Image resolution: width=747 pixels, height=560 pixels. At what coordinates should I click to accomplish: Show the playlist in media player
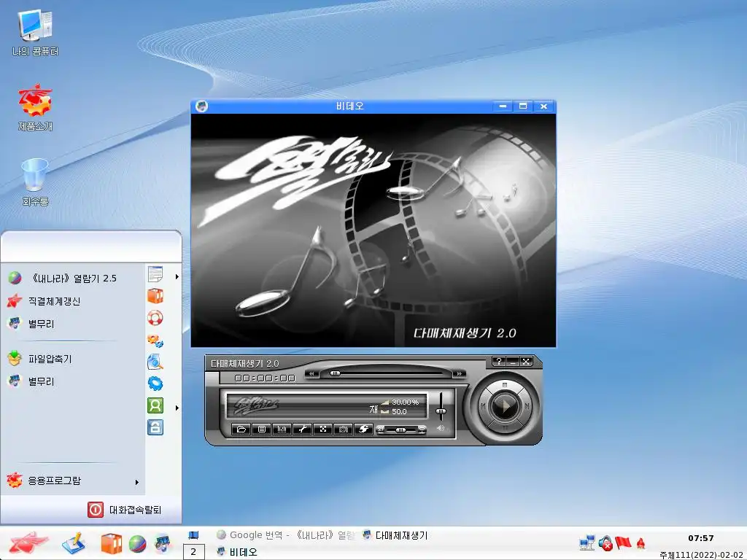[262, 429]
